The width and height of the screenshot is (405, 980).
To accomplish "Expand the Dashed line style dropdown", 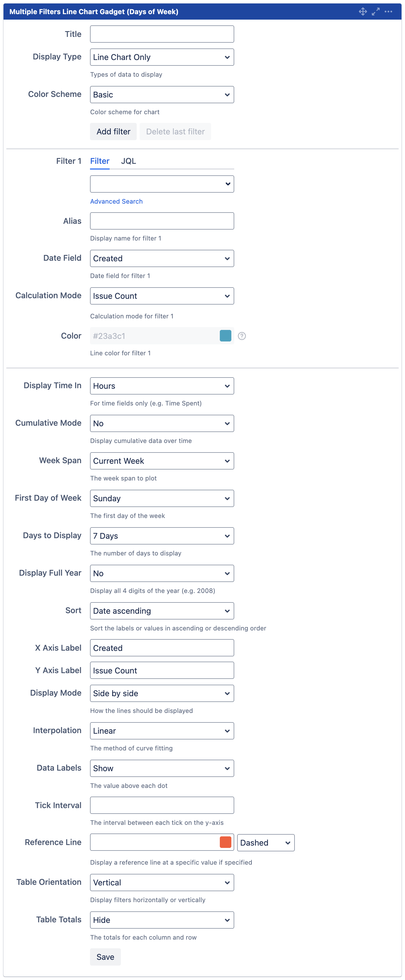I will [x=265, y=843].
